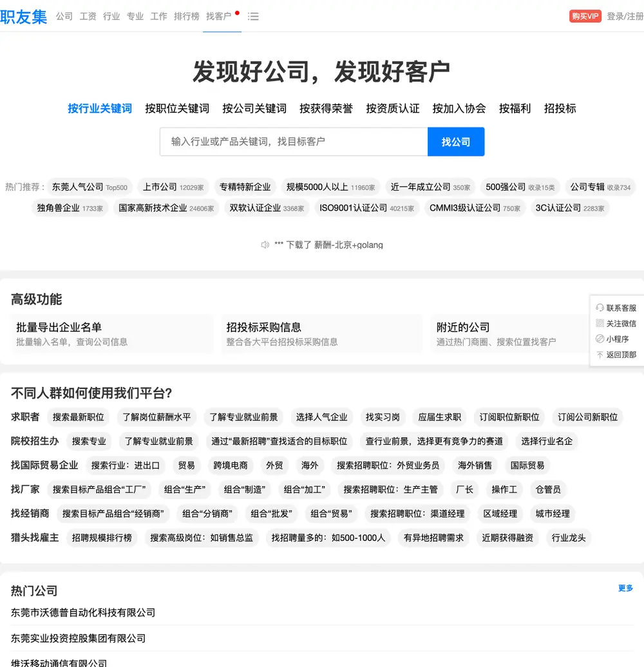The height and width of the screenshot is (667, 644).
Task: Click the 国家高新技术企业 tag
Action: coord(166,208)
